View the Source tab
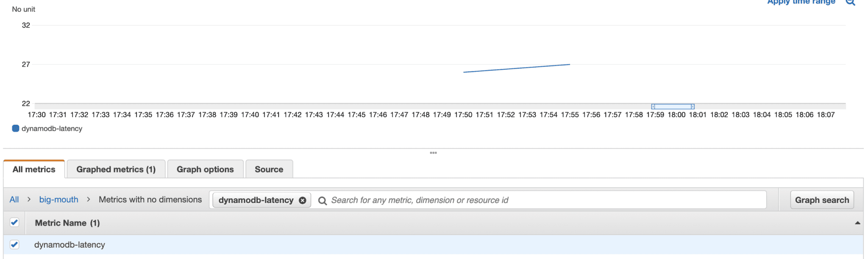 click(269, 169)
